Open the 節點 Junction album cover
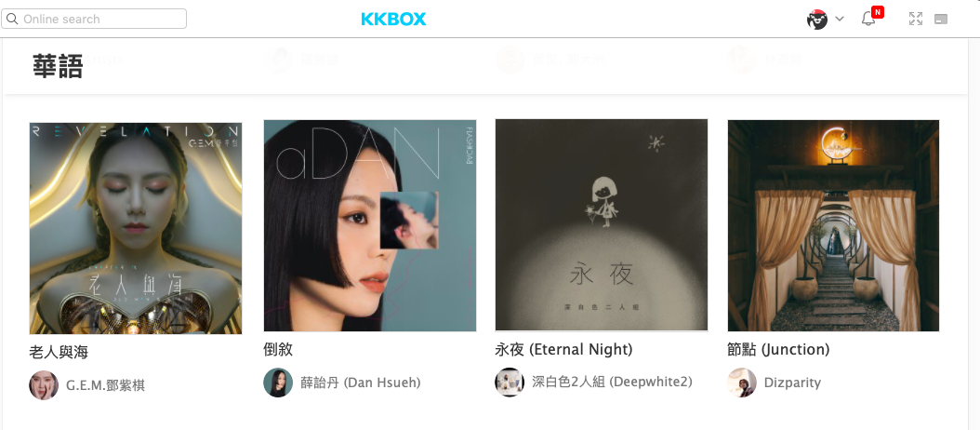 833,225
